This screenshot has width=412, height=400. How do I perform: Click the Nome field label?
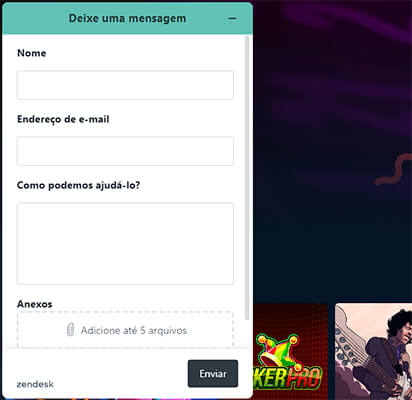click(x=32, y=53)
